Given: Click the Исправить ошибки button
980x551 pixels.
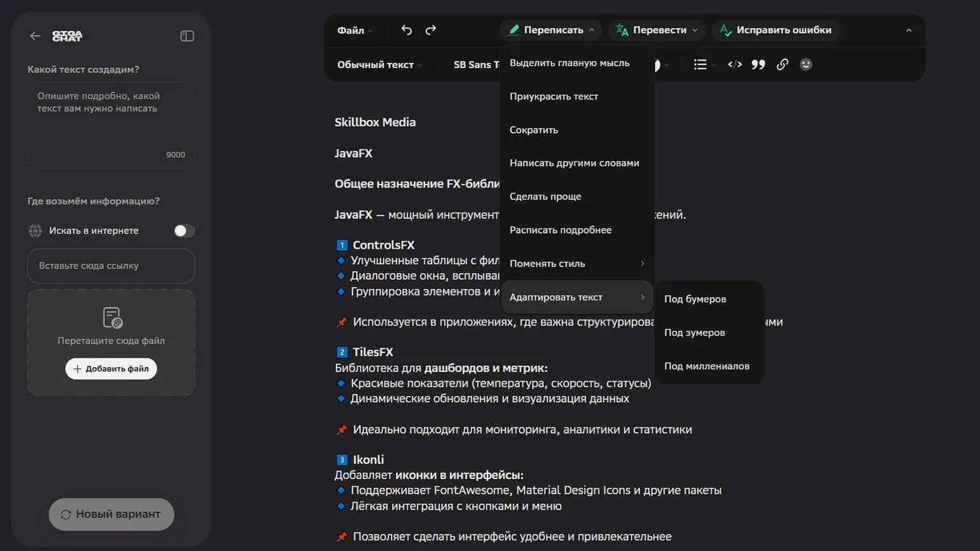Looking at the screenshot, I should pos(776,30).
